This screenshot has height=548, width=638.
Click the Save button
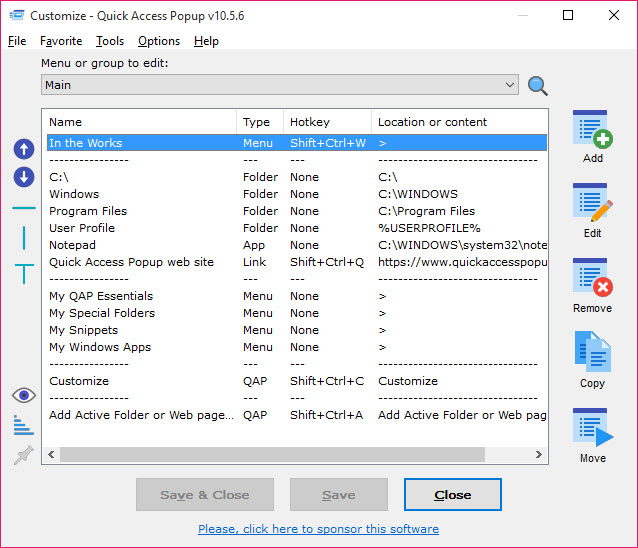339,494
